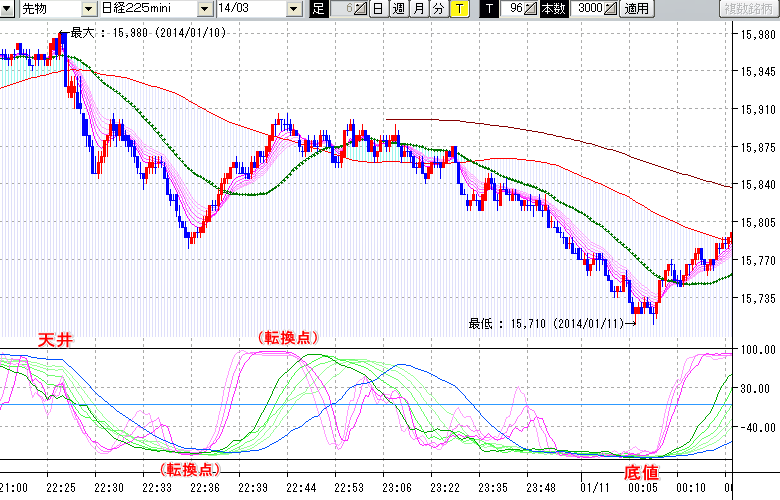Click the black 足 label icon
The image size is (780, 500).
pos(319,9)
